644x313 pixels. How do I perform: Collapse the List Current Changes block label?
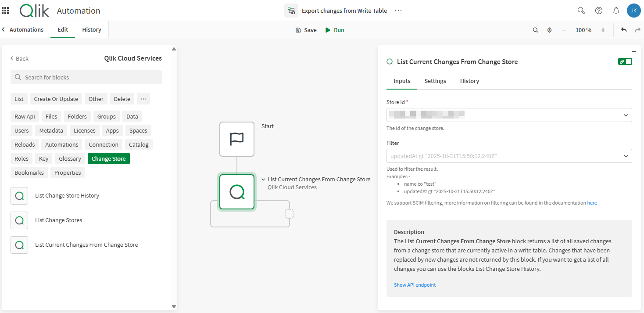pyautogui.click(x=263, y=179)
